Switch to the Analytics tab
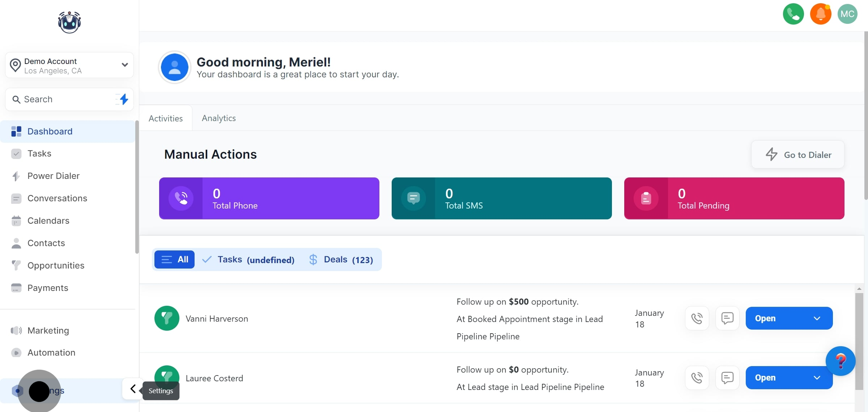 coord(218,118)
